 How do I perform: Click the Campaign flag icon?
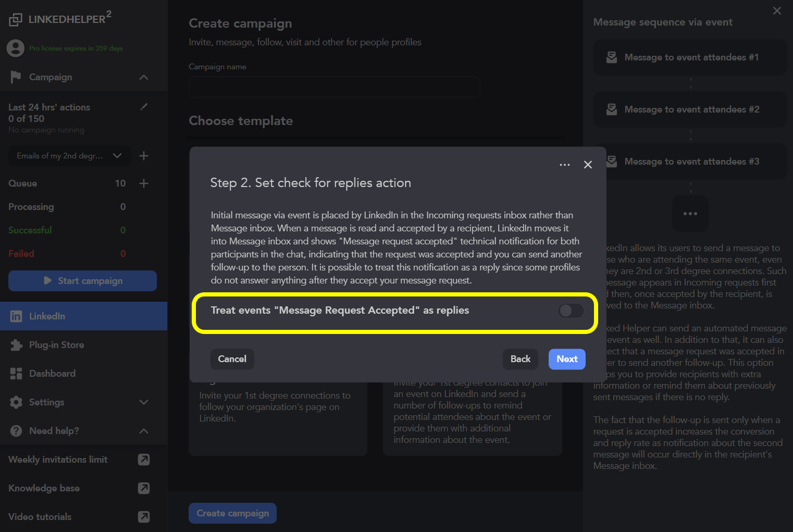[16, 77]
